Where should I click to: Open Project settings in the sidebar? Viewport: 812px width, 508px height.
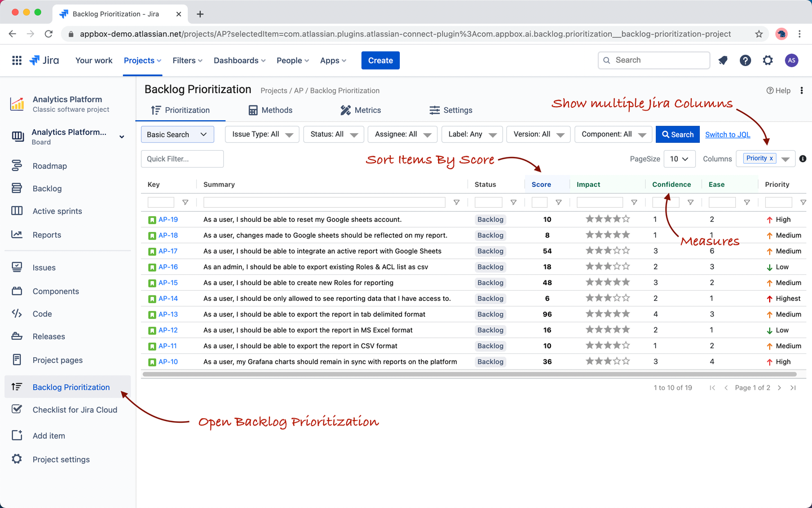point(61,459)
